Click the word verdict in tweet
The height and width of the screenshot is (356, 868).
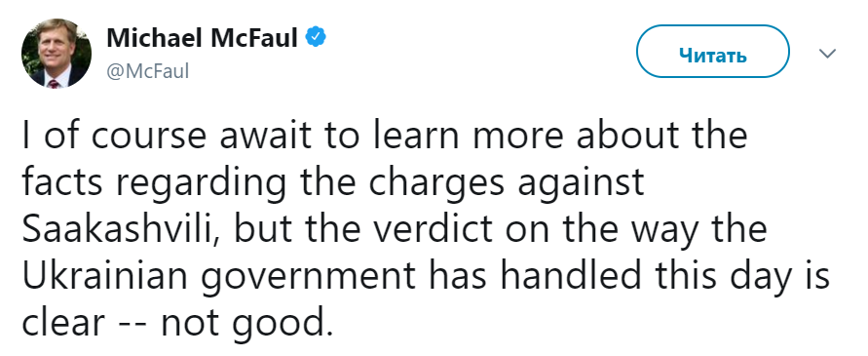[x=420, y=229]
